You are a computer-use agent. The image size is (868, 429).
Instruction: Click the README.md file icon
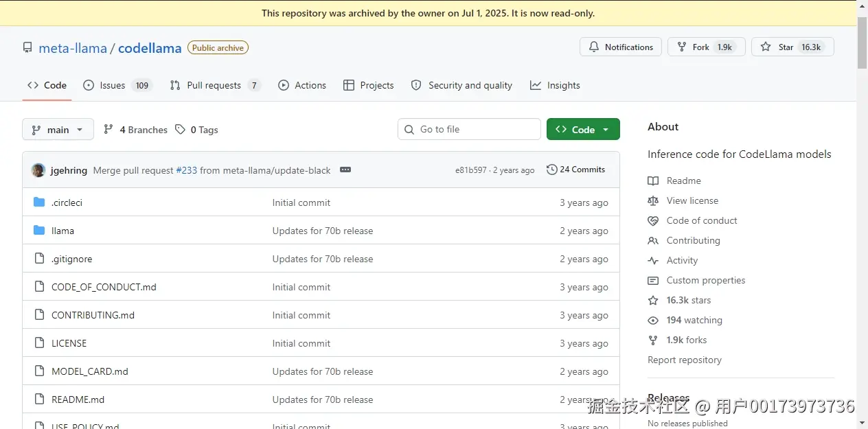39,399
